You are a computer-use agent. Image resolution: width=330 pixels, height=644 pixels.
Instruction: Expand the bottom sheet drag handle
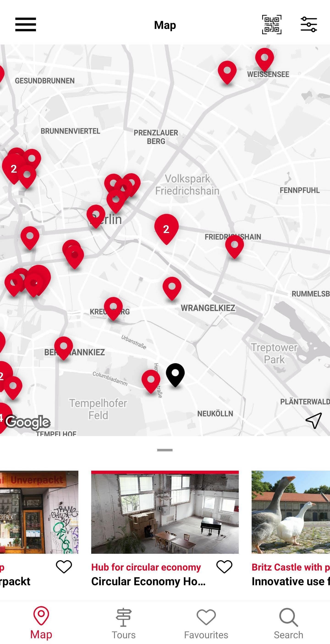coord(165,450)
